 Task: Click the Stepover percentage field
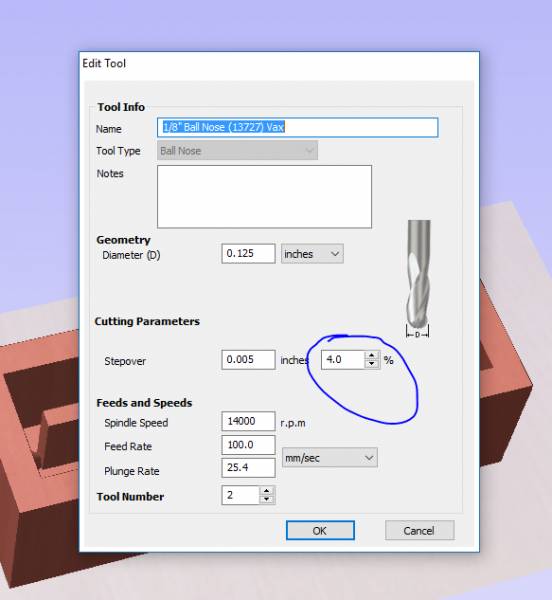pyautogui.click(x=343, y=360)
